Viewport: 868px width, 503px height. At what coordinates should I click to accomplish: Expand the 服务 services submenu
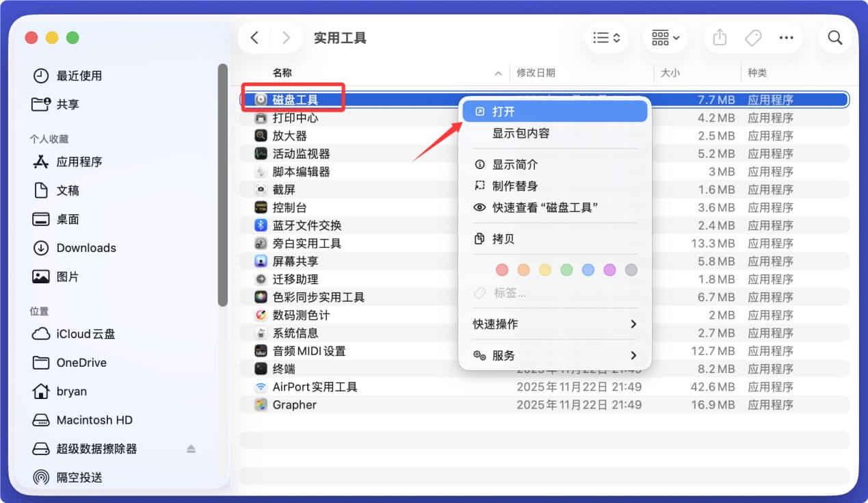(x=555, y=354)
